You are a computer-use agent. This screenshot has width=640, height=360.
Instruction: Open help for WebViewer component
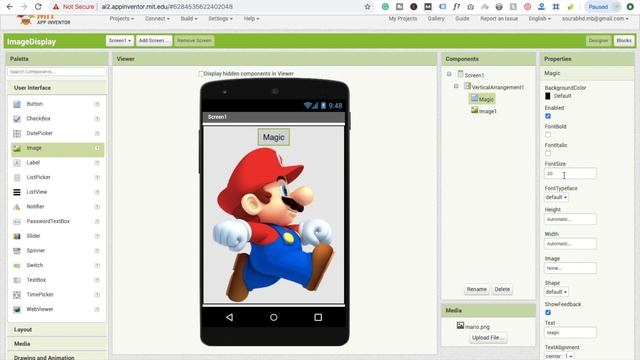point(97,309)
